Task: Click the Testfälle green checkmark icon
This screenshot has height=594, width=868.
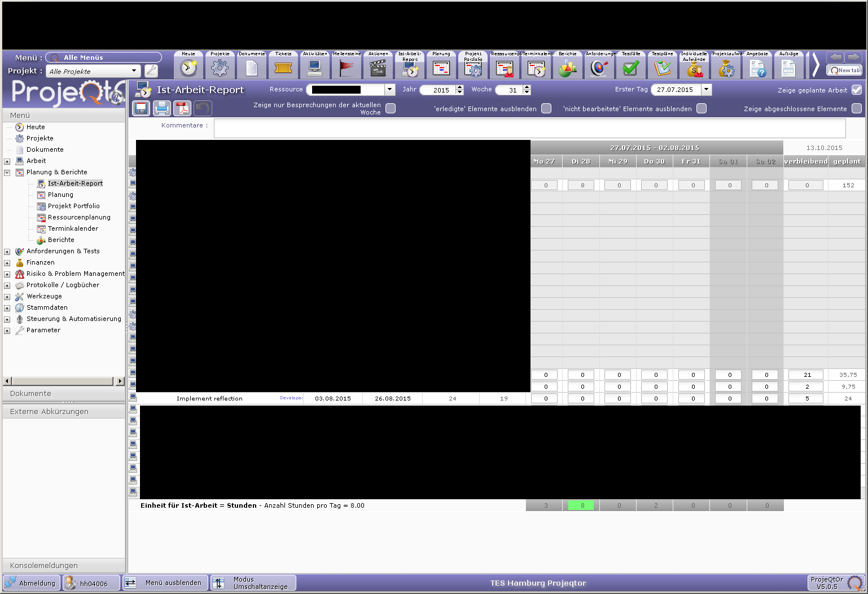Action: pyautogui.click(x=630, y=68)
